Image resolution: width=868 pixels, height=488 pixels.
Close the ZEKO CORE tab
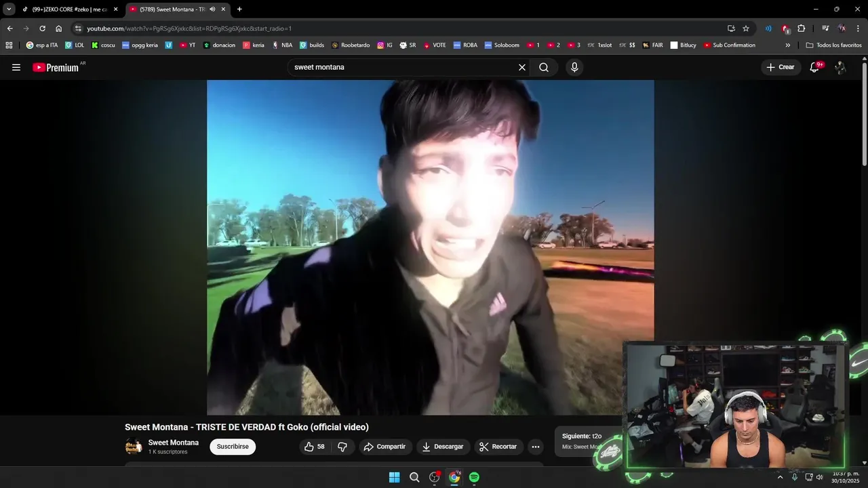coord(115,9)
